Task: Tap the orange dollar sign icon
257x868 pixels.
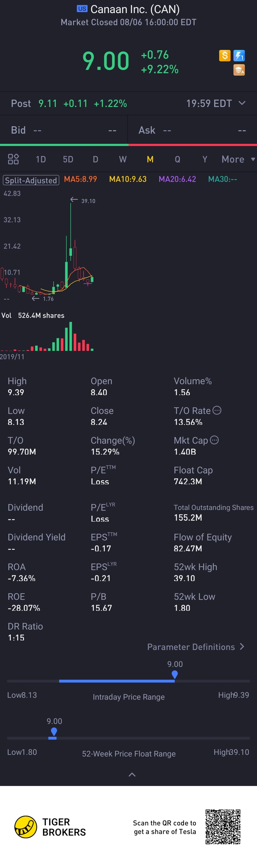Action: 225,55
